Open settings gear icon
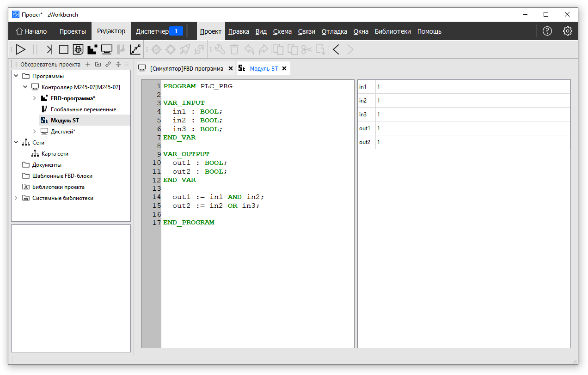This screenshot has height=375, width=588. tap(568, 31)
